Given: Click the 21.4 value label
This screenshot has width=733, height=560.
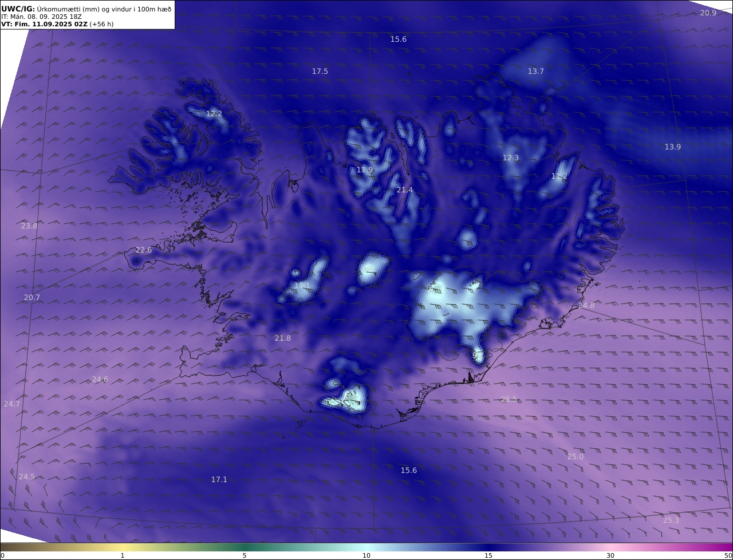Looking at the screenshot, I should click(405, 190).
